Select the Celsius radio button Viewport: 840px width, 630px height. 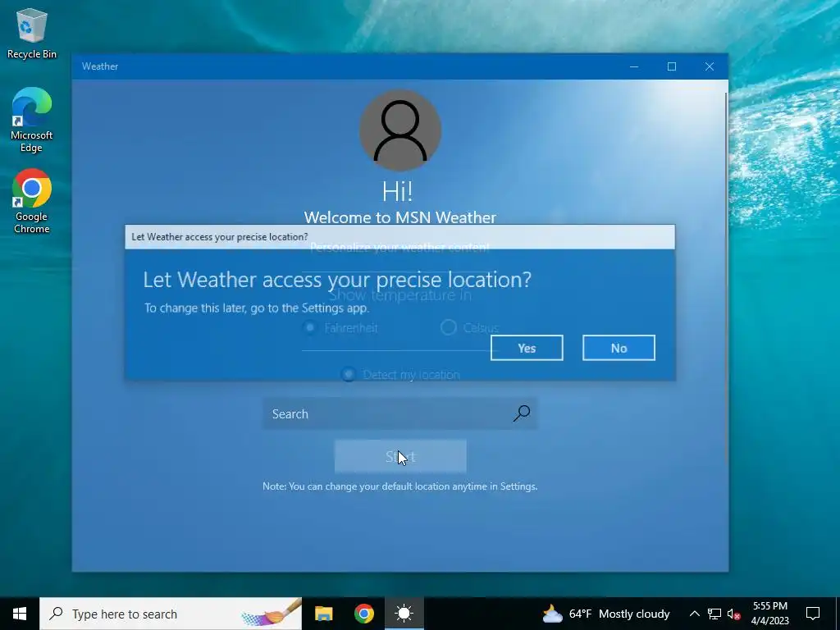pos(449,326)
